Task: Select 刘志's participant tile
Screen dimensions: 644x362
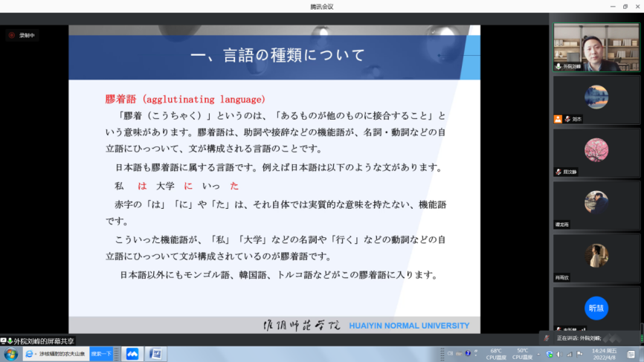Action: tap(596, 99)
